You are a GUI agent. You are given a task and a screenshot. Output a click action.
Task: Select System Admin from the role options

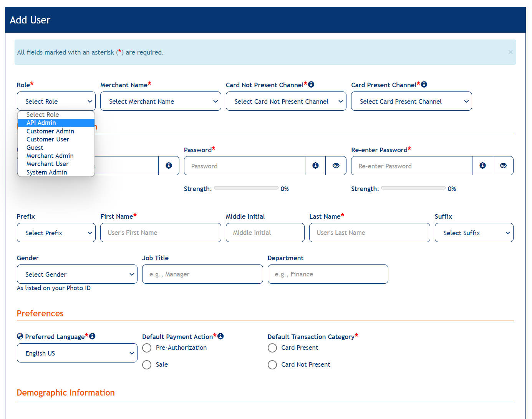coord(47,172)
